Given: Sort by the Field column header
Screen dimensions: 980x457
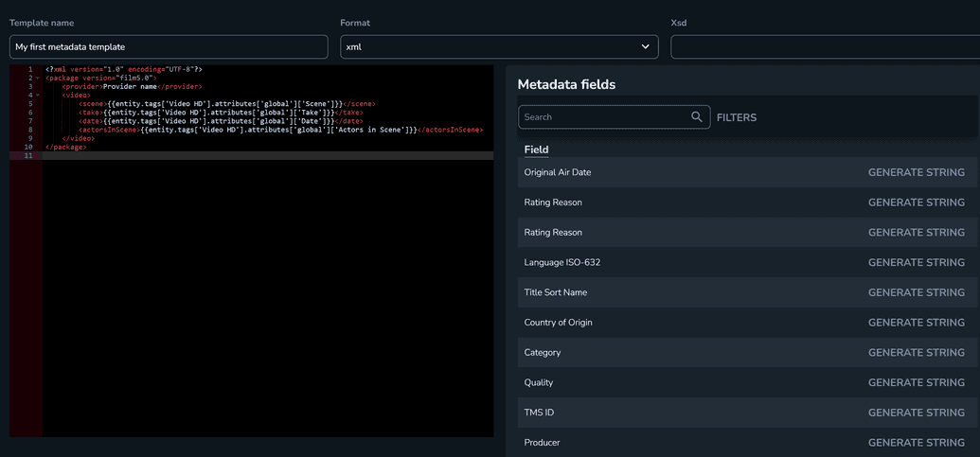Looking at the screenshot, I should [536, 149].
